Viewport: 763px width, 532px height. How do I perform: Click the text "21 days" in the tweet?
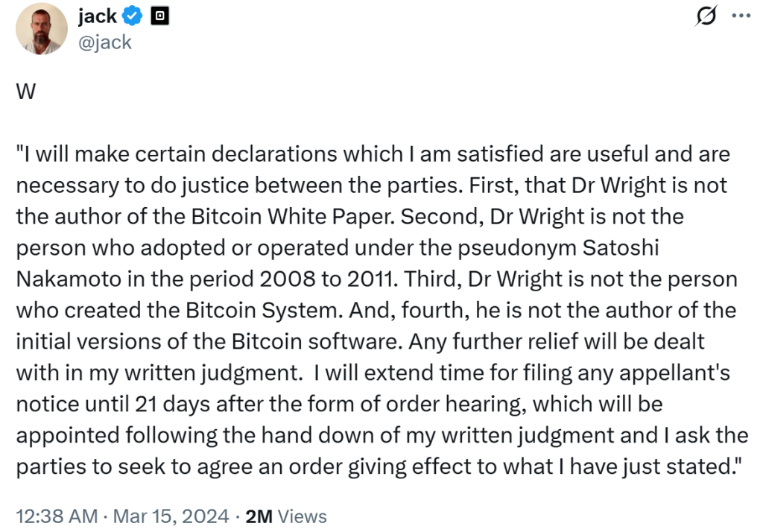171,405
